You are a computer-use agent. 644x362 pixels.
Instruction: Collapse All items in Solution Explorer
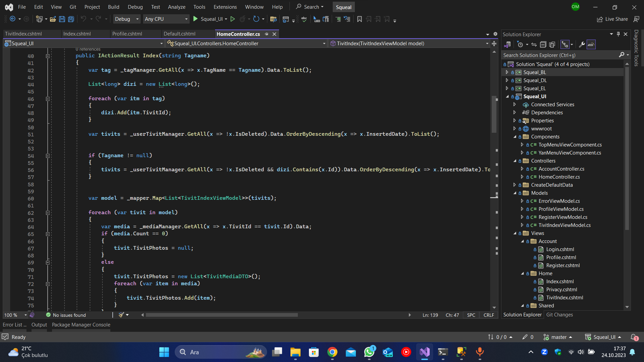point(543,45)
